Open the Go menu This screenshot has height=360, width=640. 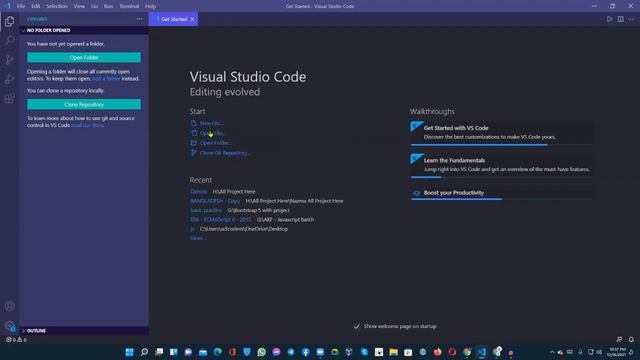pyautogui.click(x=94, y=6)
